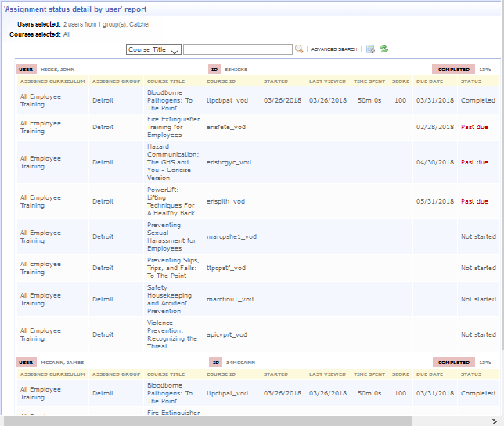Screen dimensions: 504x426
Task: Sort by Score column header
Action: point(401,81)
